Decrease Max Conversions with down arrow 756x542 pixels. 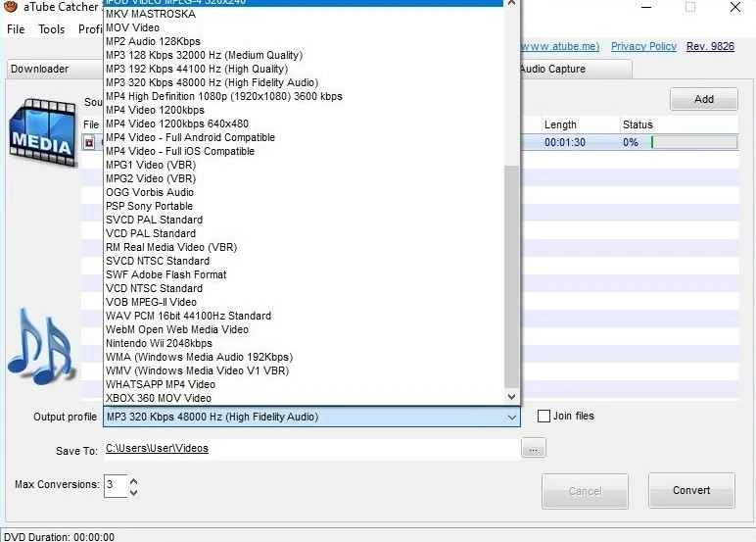click(x=133, y=492)
